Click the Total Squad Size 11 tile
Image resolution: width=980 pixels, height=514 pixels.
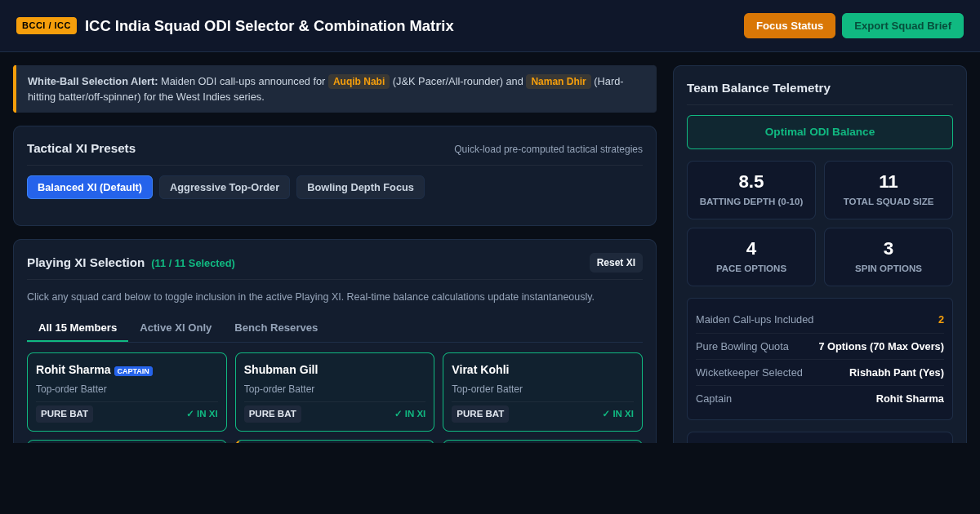click(x=889, y=190)
